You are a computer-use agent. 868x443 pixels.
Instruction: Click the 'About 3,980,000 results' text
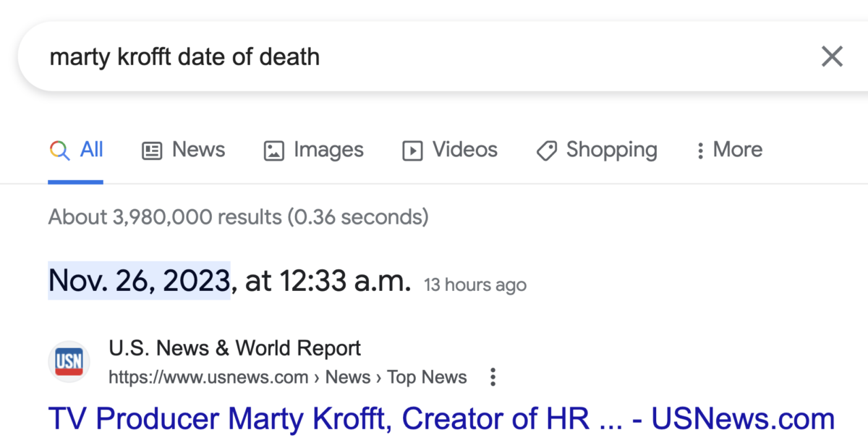tap(238, 216)
